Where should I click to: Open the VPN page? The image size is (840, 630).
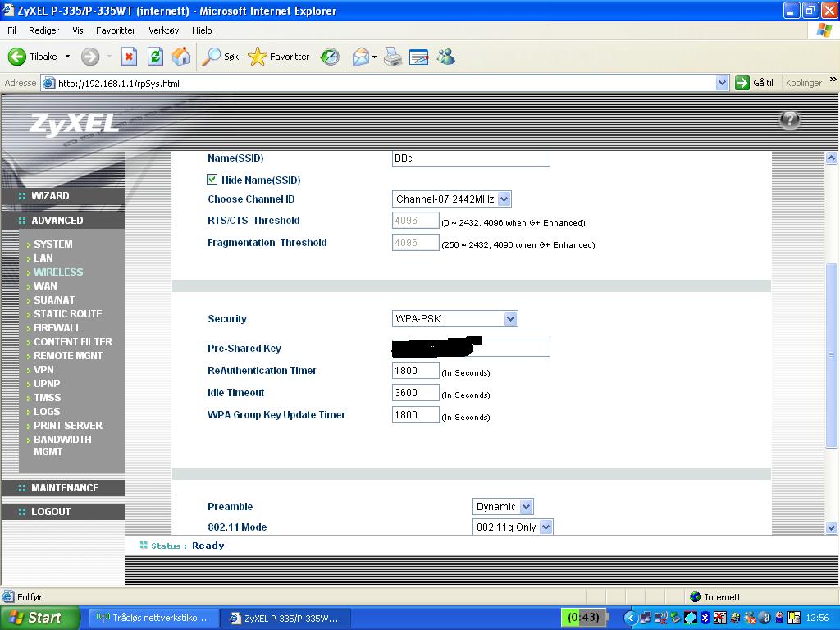click(43, 370)
